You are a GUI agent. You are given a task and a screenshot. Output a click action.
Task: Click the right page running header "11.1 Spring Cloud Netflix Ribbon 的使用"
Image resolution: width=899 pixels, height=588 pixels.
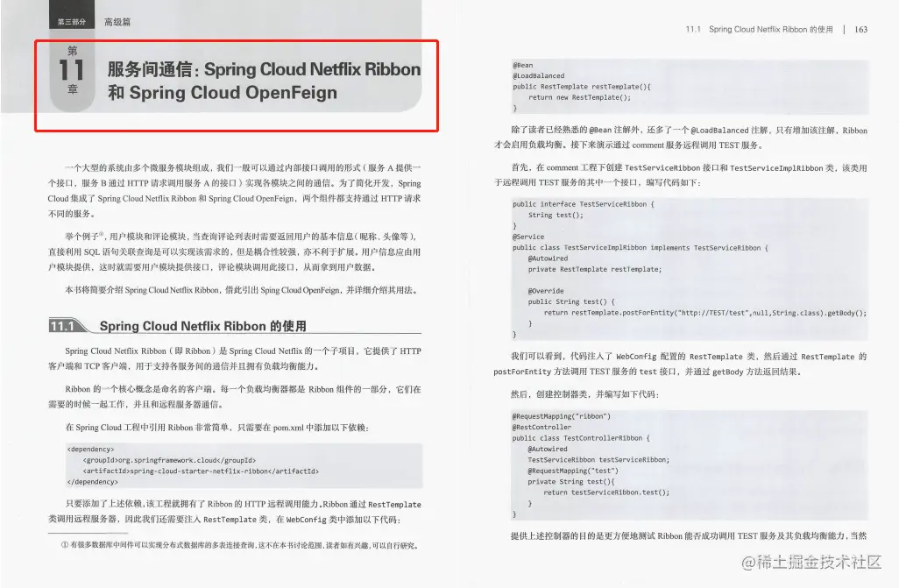(759, 29)
